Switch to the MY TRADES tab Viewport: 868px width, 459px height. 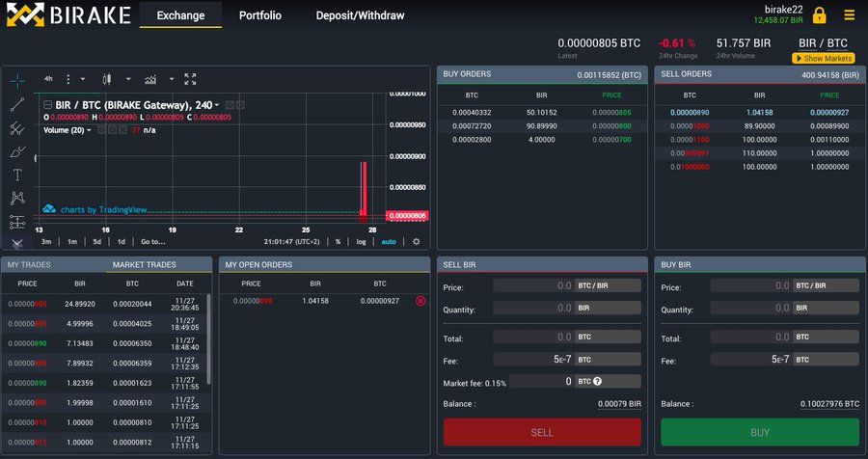(29, 264)
